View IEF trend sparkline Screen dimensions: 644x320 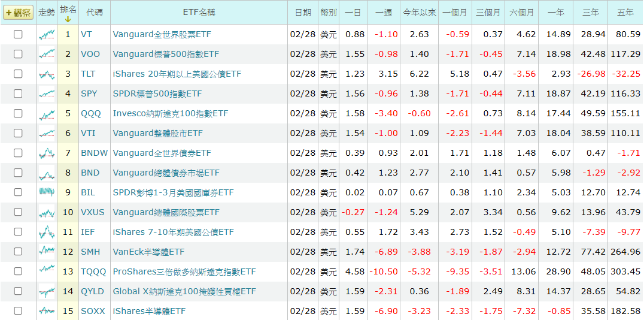tap(47, 231)
